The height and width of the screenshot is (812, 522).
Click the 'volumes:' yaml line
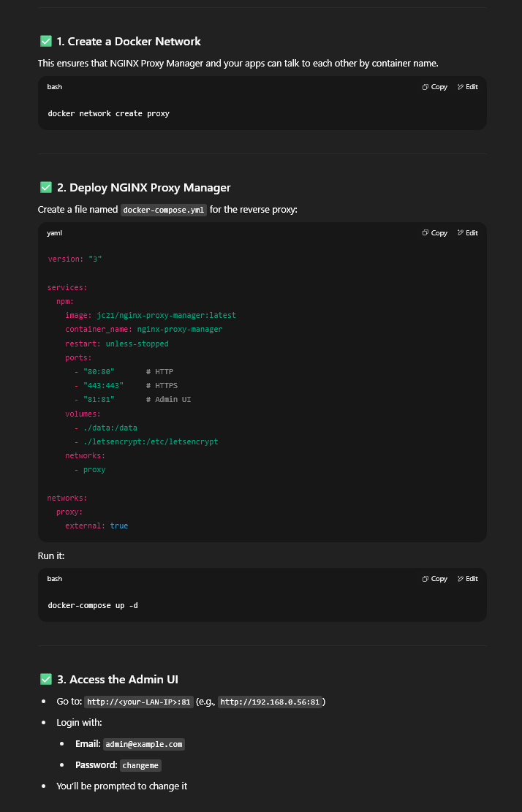click(x=83, y=414)
